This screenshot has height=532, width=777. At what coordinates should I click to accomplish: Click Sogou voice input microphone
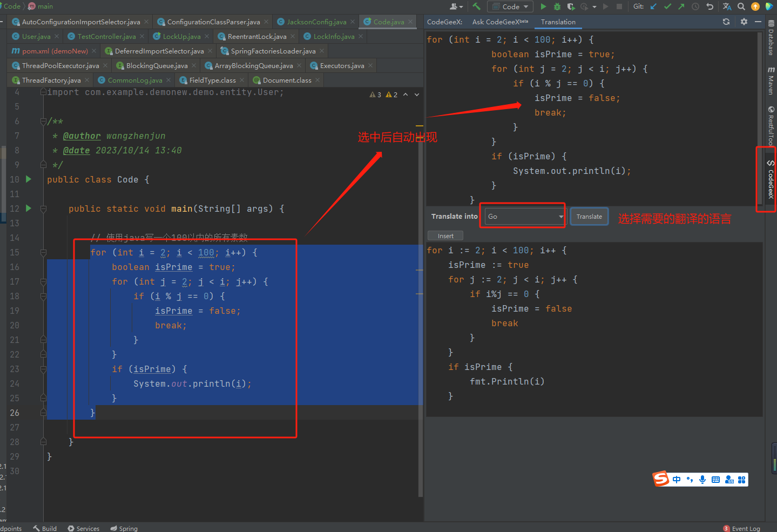point(702,480)
